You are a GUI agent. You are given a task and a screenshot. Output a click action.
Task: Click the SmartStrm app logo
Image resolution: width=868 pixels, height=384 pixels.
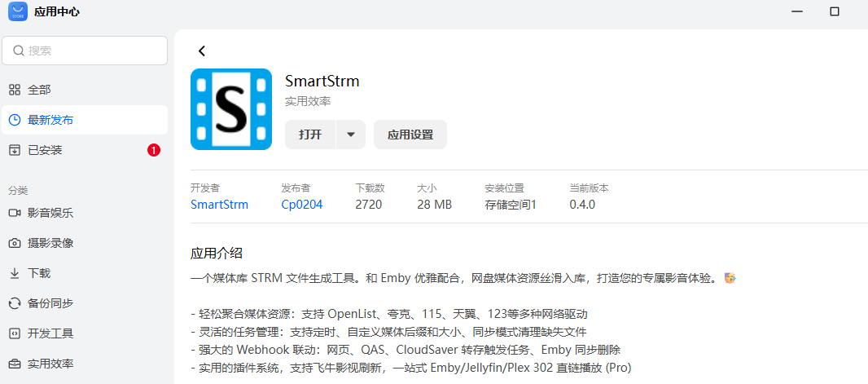click(230, 109)
